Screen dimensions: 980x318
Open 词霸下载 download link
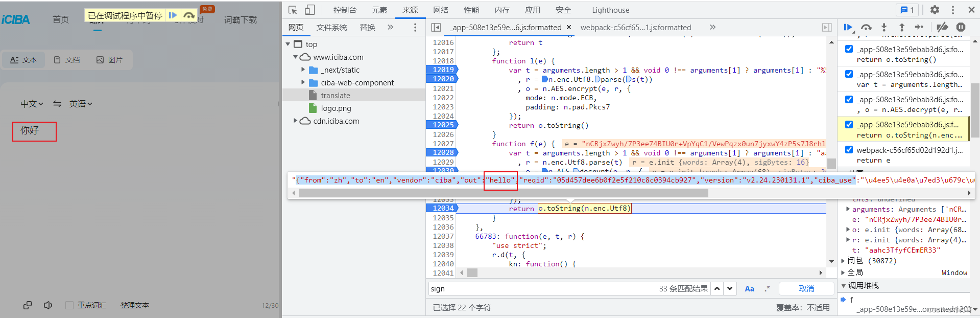click(x=241, y=19)
